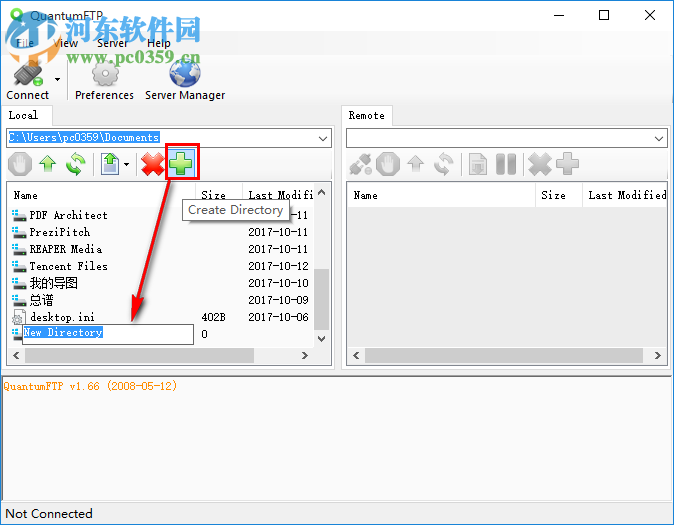Click the PDF Architect folder icon
Image resolution: width=674 pixels, height=525 pixels.
(19, 215)
